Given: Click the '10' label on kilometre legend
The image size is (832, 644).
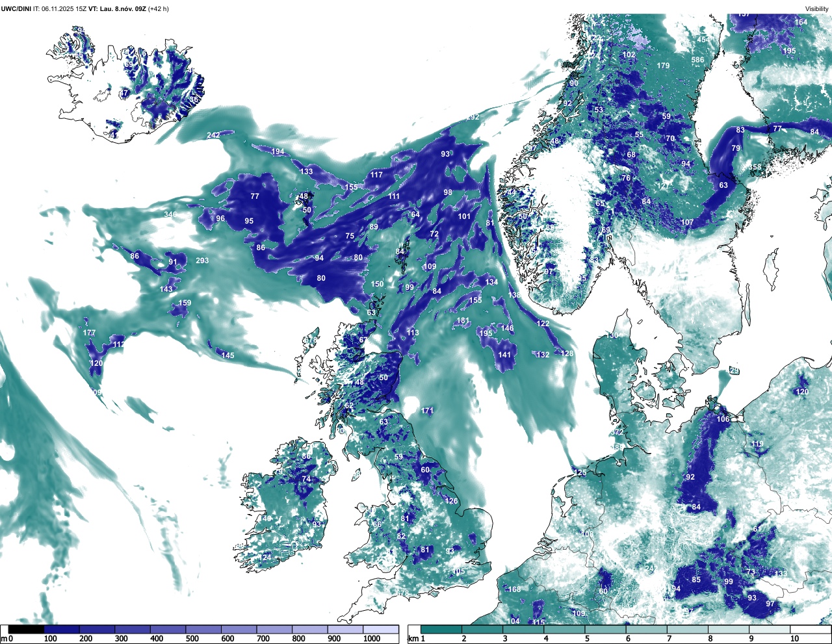Looking at the screenshot, I should (x=794, y=639).
